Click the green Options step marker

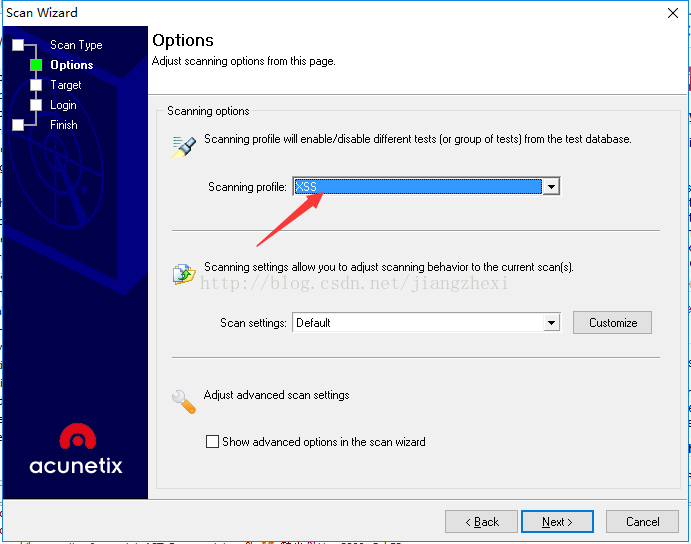click(36, 65)
